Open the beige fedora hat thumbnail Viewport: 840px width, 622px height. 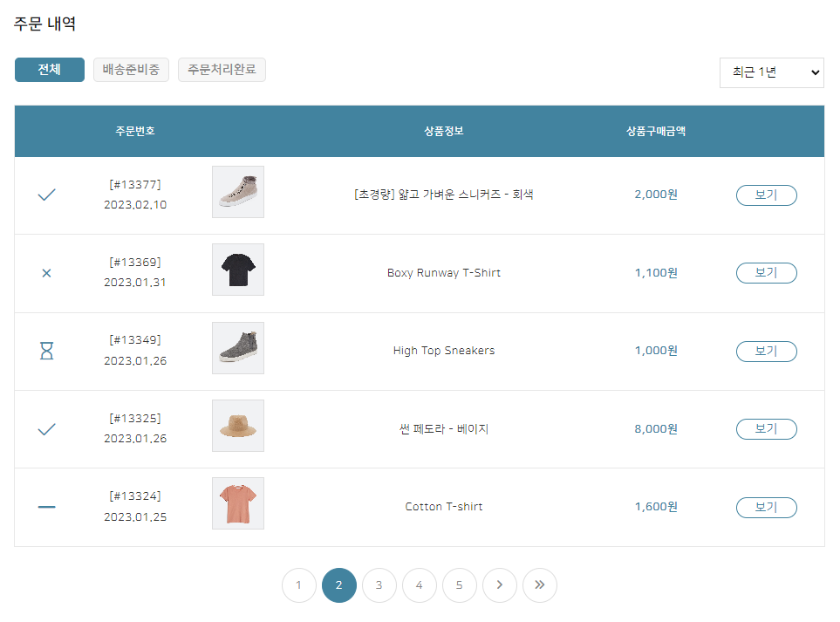point(238,426)
